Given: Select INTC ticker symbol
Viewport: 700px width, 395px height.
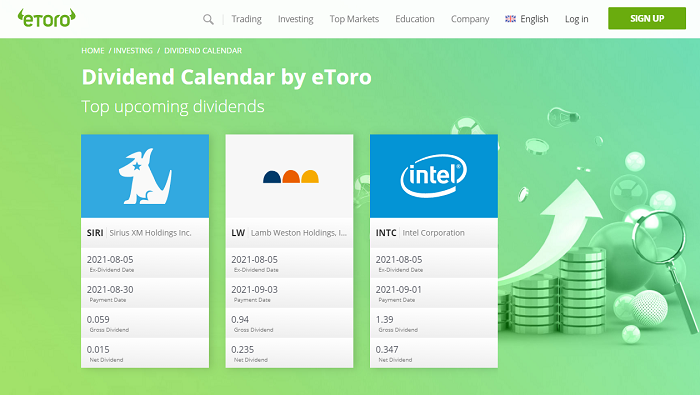Looking at the screenshot, I should tap(386, 233).
